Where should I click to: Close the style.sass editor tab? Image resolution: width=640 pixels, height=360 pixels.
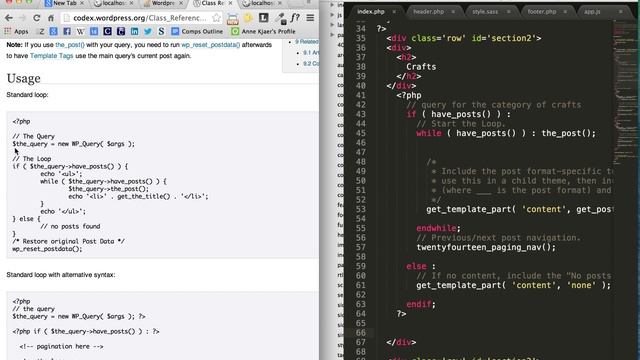click(x=509, y=12)
